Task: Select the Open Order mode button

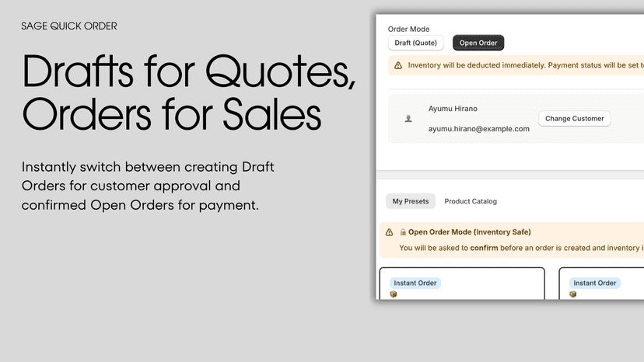Action: pos(478,43)
